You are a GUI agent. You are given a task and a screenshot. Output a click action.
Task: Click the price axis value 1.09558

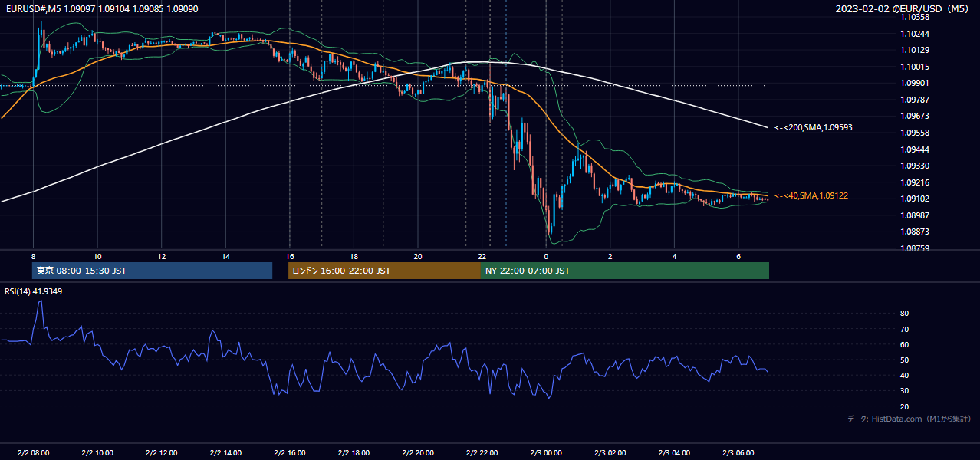914,133
